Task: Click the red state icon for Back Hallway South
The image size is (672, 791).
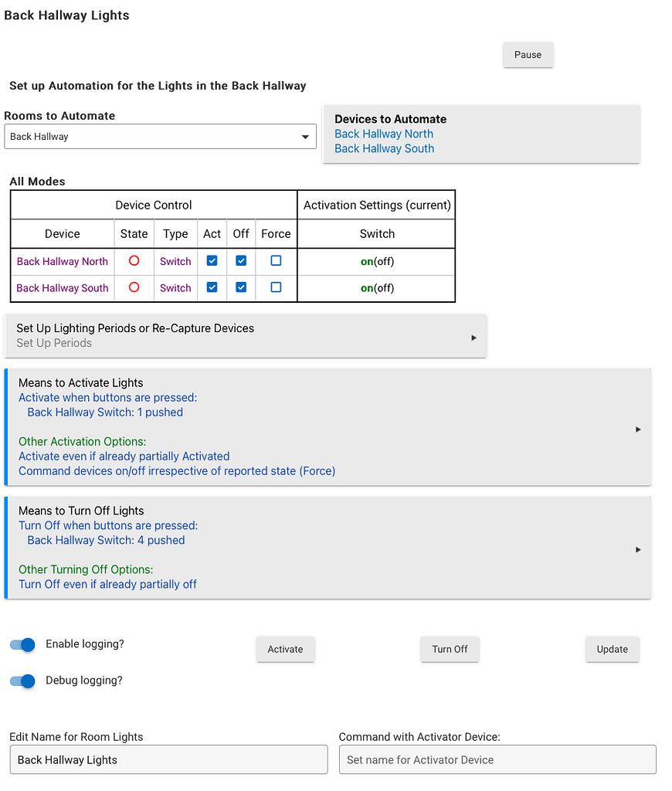Action: pos(134,287)
